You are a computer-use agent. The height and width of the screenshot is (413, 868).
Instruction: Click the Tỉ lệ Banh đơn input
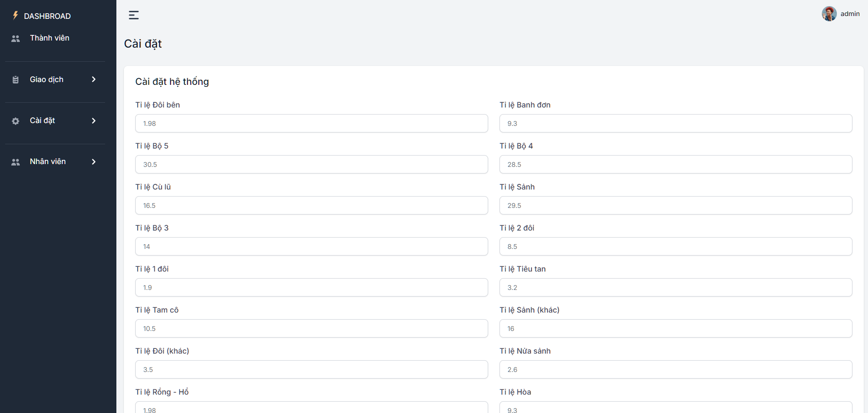point(675,124)
